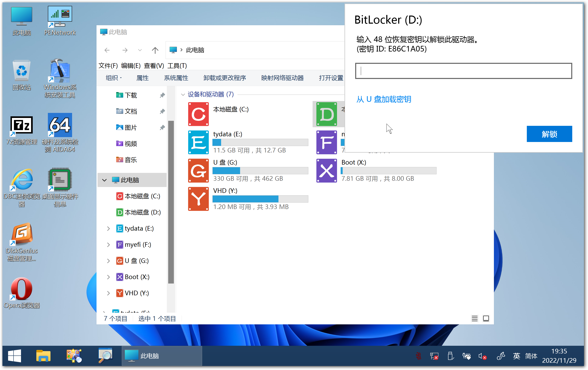Click the U 盘 (G:) capacity bar
The width and height of the screenshot is (588, 370).
pos(260,171)
